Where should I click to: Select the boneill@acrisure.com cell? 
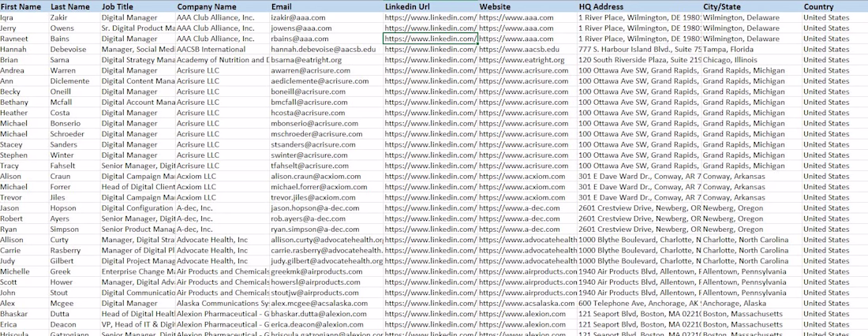(327, 91)
